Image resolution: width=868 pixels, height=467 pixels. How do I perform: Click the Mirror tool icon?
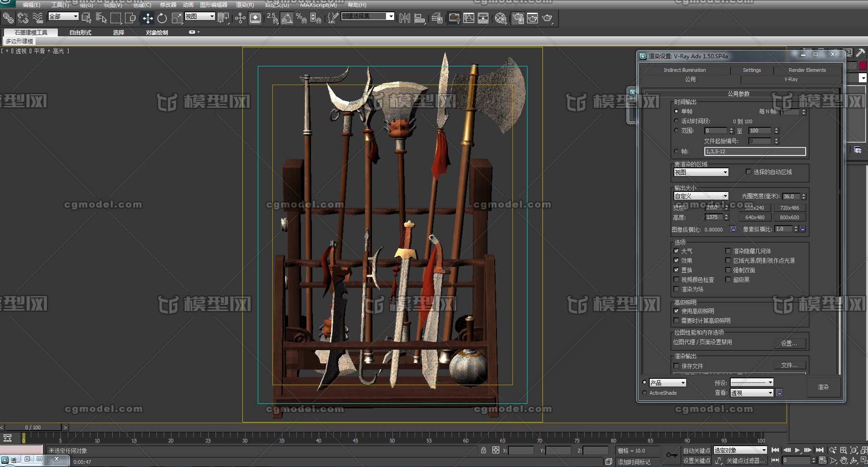[404, 18]
